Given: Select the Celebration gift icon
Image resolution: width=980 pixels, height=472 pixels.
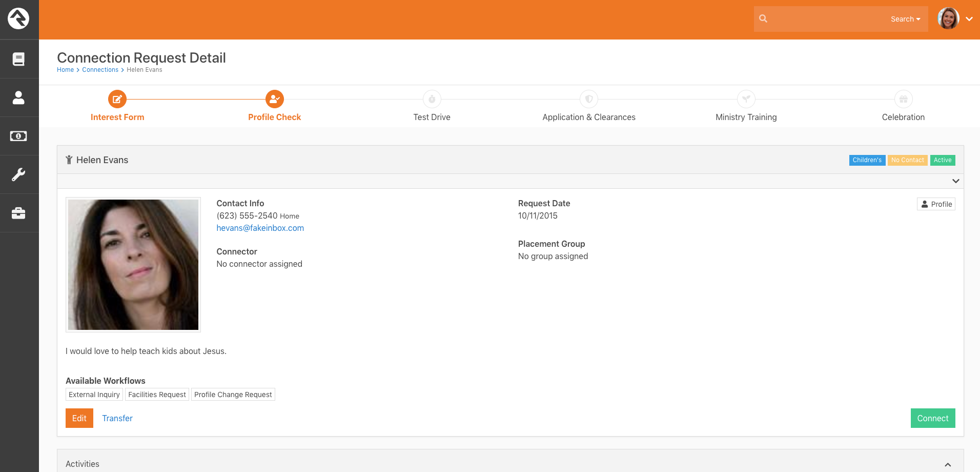Looking at the screenshot, I should click(x=904, y=99).
